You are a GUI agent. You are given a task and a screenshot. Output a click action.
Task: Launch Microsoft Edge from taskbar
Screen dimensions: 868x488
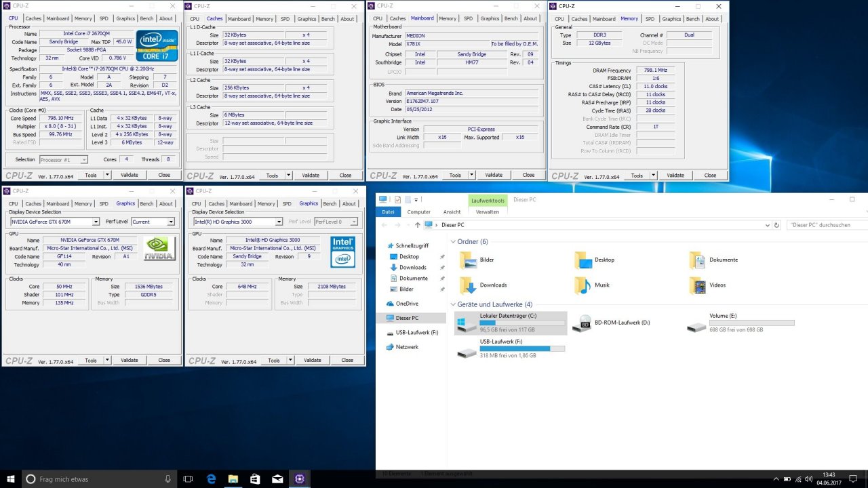(211, 479)
